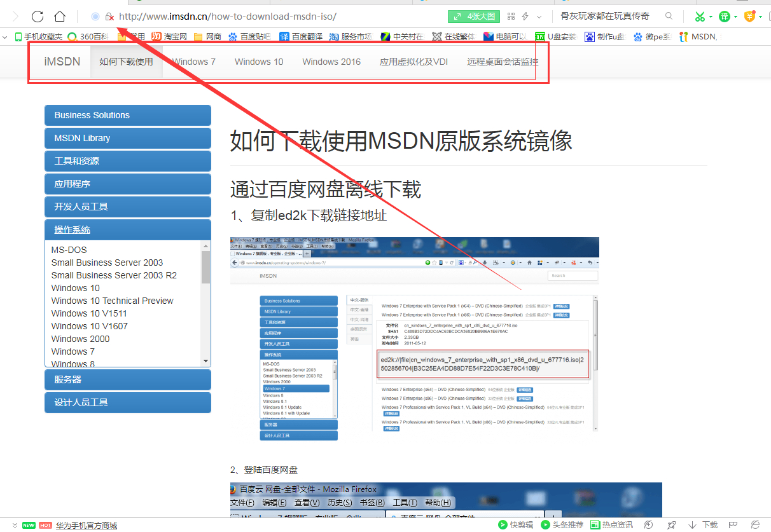Image resolution: width=771 pixels, height=532 pixels.
Task: Expand the 应用程序 sidebar section
Action: 128,184
